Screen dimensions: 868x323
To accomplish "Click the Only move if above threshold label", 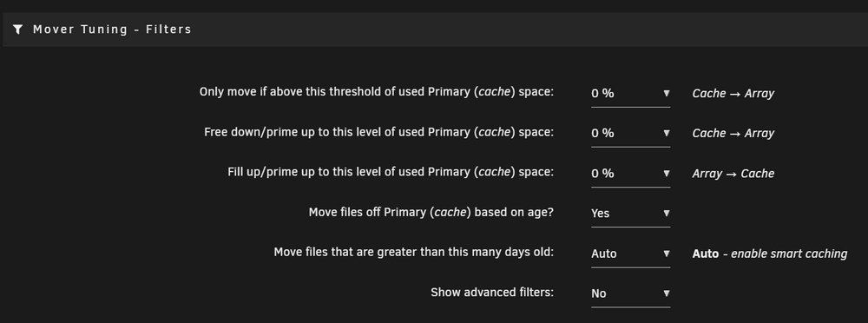I will [377, 92].
